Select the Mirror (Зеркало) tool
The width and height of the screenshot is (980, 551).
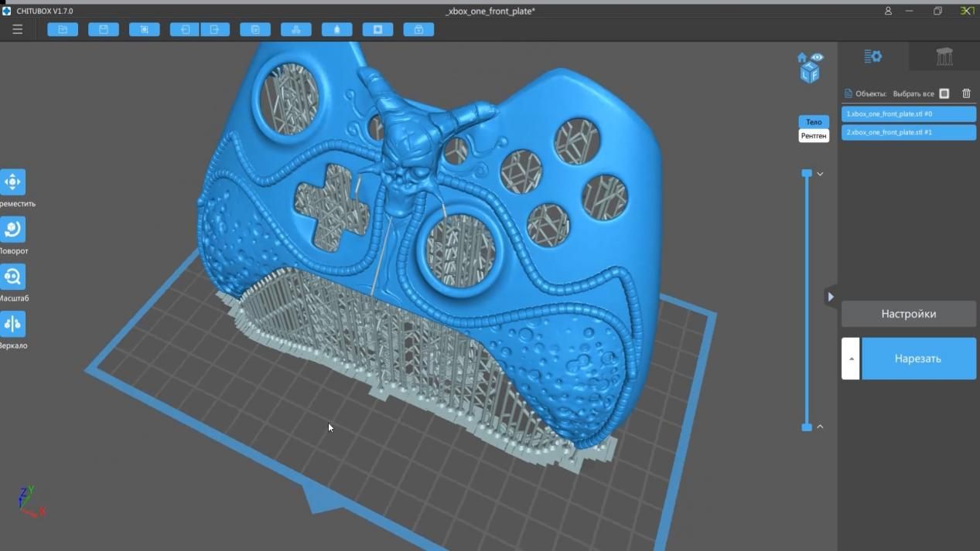click(12, 324)
